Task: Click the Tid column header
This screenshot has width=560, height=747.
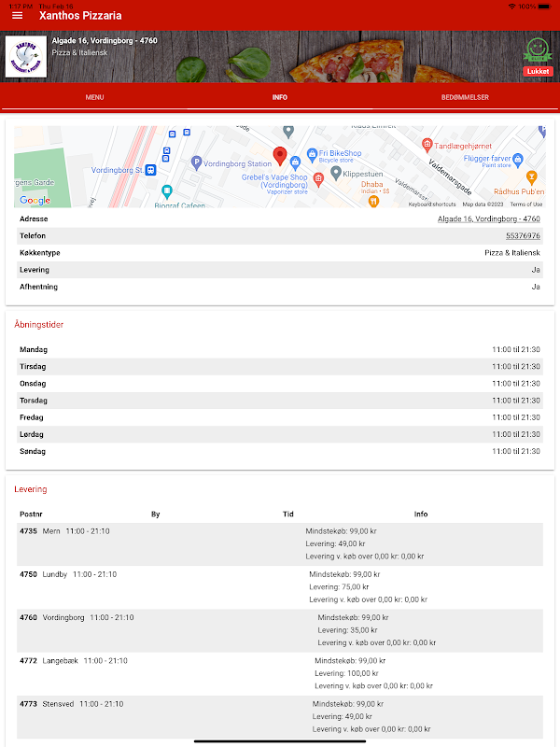Action: [288, 514]
